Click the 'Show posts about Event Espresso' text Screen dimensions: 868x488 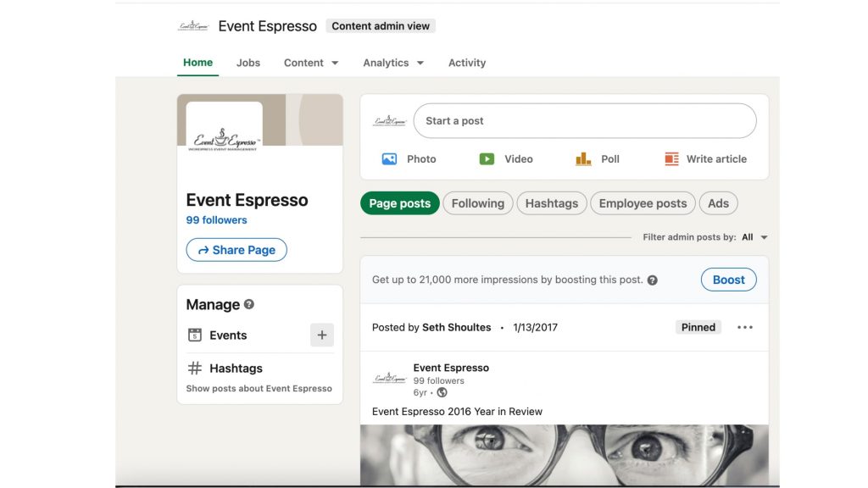[x=259, y=388]
